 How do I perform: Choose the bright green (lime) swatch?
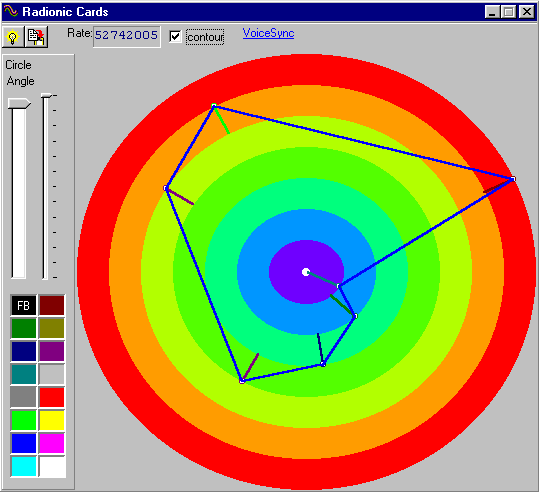point(23,420)
